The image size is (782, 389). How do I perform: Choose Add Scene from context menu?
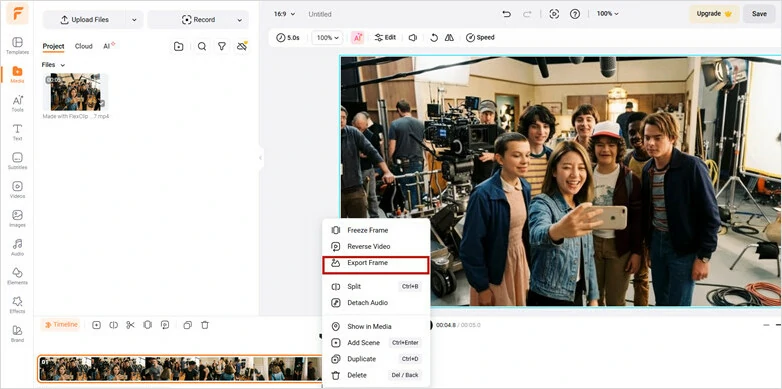[x=376, y=343]
